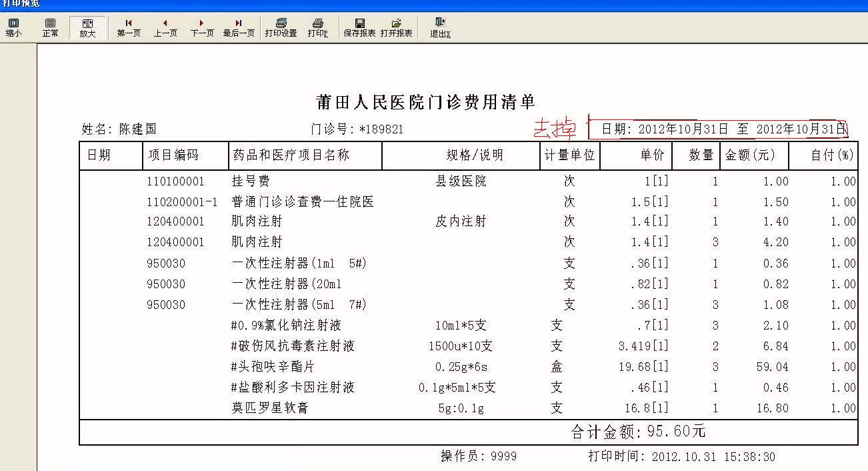
Task: Click 普通门诊诊查费一住院医 item
Action: point(303,202)
